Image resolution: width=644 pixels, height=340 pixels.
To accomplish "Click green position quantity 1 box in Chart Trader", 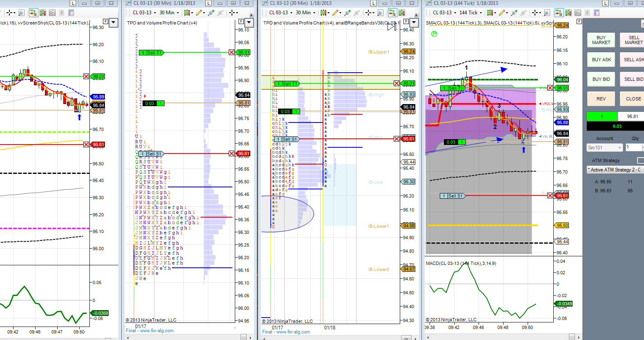I will click(602, 116).
